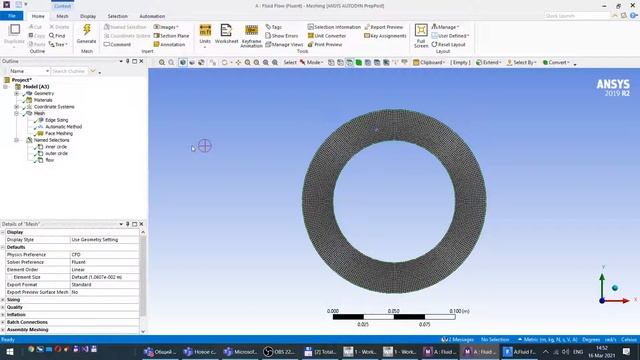
Task: Click Show Errors
Action: click(x=282, y=36)
